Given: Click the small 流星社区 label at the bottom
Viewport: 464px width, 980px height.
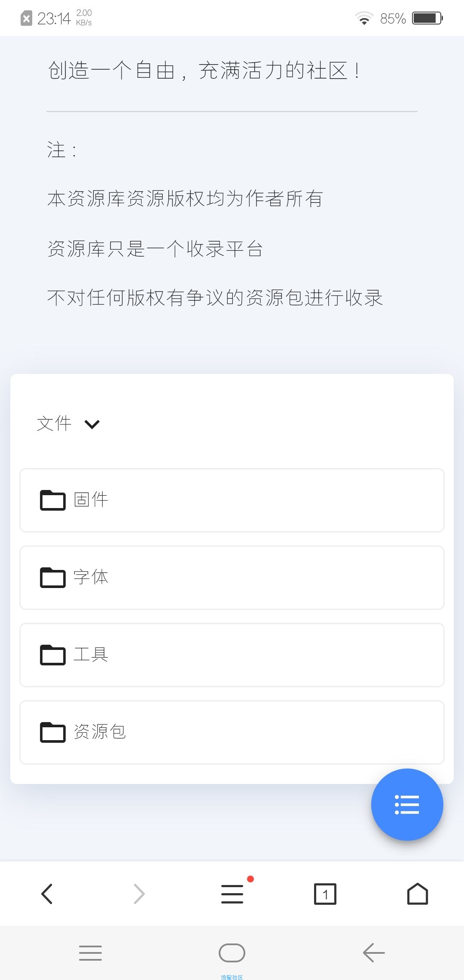Looking at the screenshot, I should click(232, 977).
